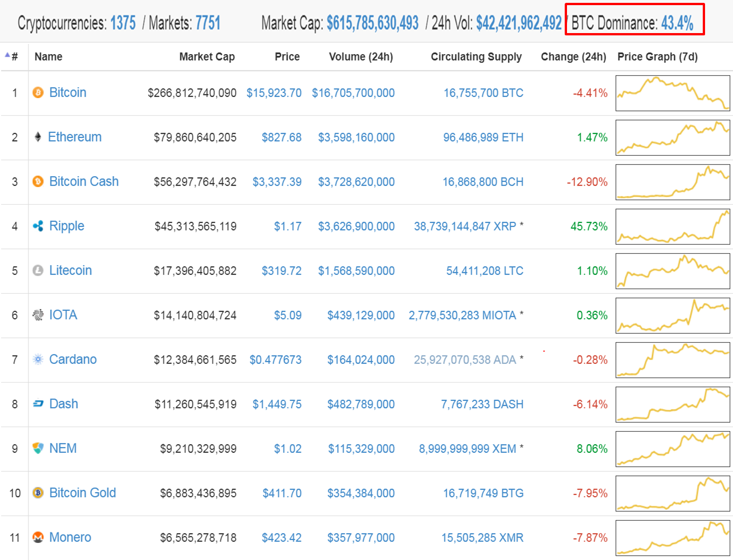Sort coins by the Name column header
The width and height of the screenshot is (733, 560).
(x=48, y=56)
